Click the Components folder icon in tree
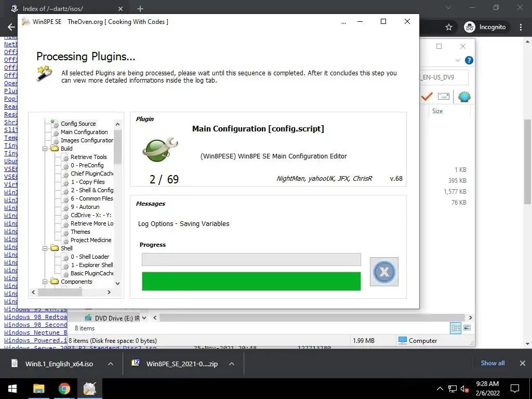 [x=54, y=282]
